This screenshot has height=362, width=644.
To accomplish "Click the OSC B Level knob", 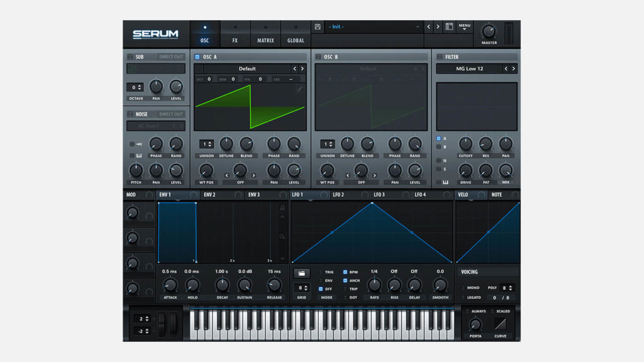I will coord(415,170).
